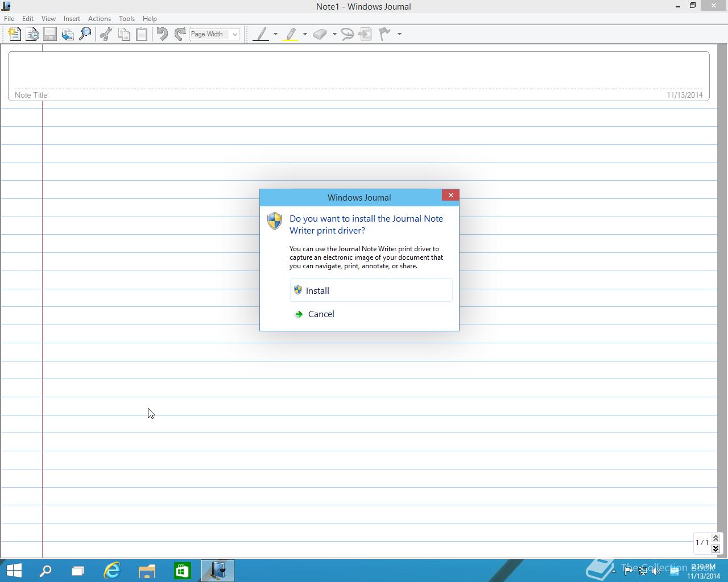728x582 pixels.
Task: Open Search from the taskbar
Action: point(45,571)
